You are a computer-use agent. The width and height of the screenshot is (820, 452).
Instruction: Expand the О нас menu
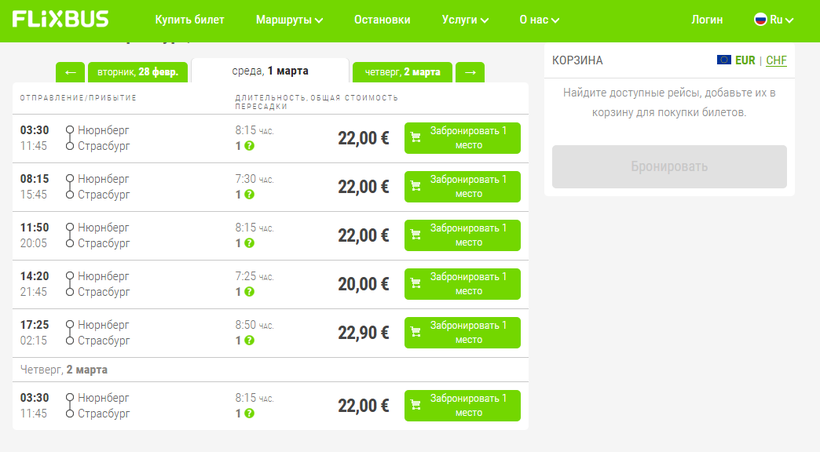pyautogui.click(x=540, y=20)
